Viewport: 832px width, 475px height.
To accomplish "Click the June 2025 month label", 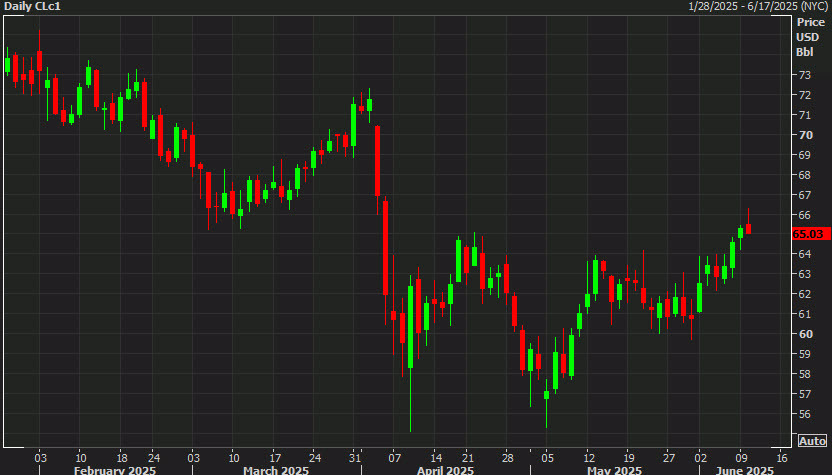I will (x=744, y=470).
